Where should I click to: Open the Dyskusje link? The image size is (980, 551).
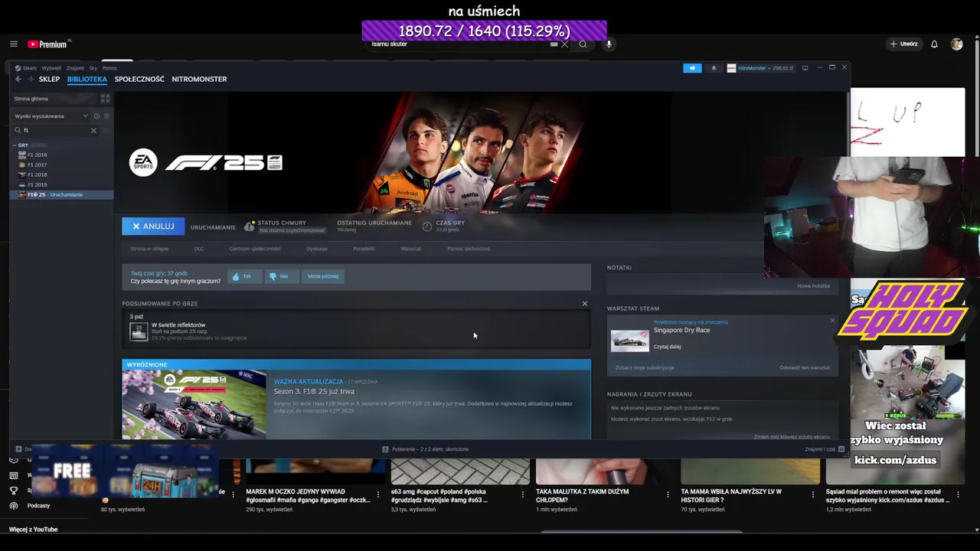[317, 249]
